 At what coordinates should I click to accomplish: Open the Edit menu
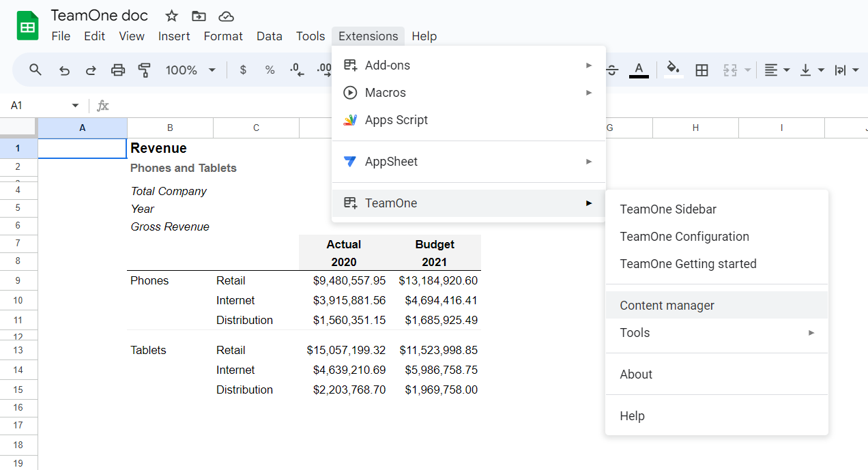94,36
